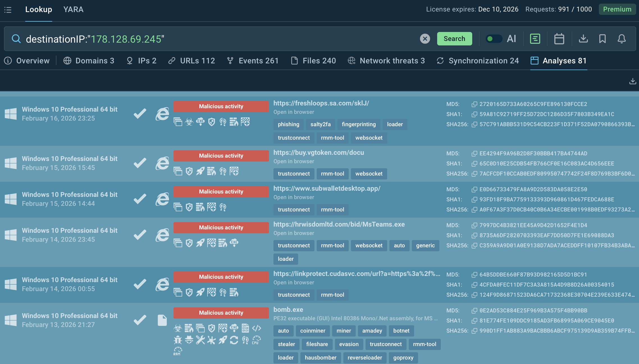Click the download icon above the analyses list

point(633,81)
